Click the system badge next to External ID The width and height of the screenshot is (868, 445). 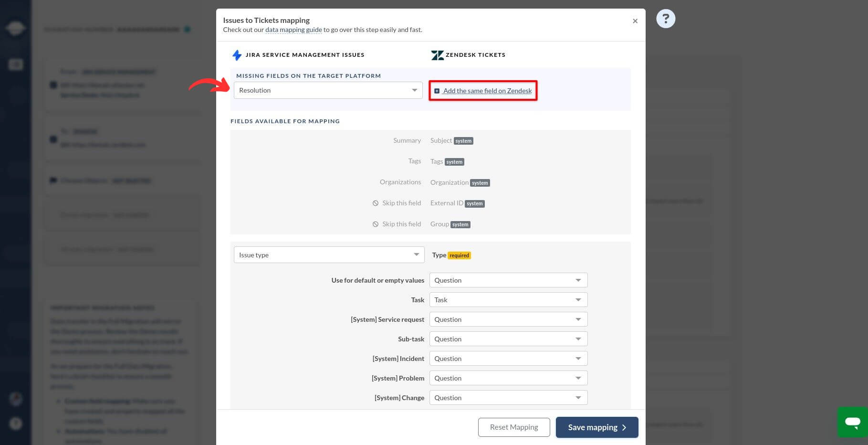[475, 203]
